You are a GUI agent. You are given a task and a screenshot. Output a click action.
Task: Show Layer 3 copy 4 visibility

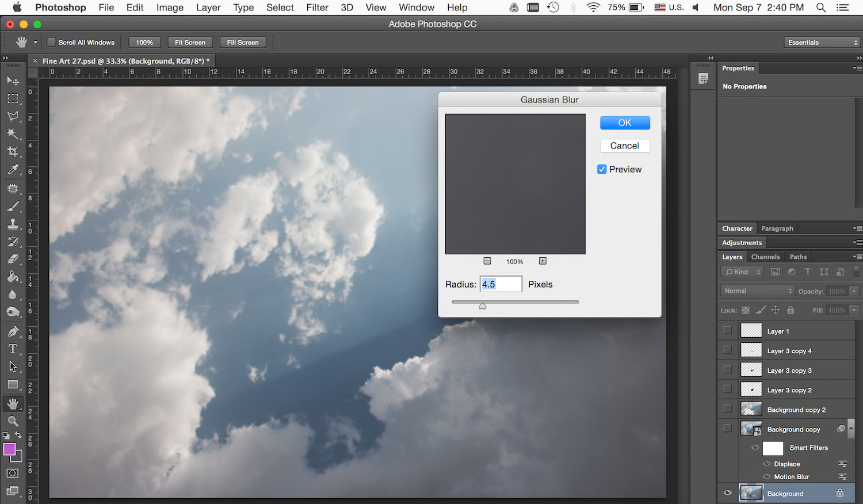(728, 350)
